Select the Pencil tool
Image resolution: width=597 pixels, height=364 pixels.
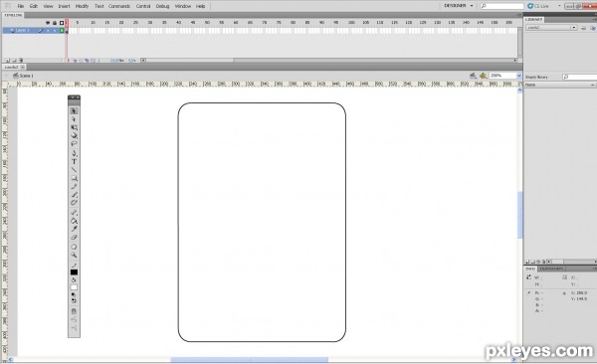tap(74, 187)
